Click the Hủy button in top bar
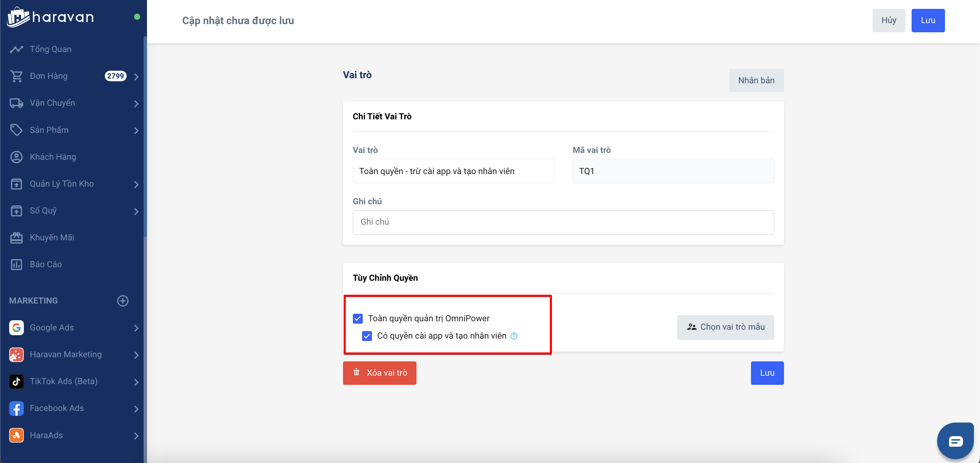 click(889, 20)
